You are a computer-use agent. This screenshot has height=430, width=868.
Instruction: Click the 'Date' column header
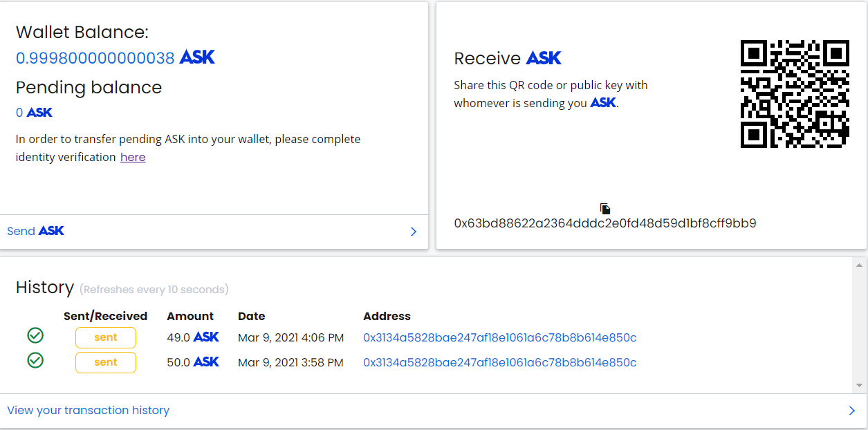click(252, 316)
